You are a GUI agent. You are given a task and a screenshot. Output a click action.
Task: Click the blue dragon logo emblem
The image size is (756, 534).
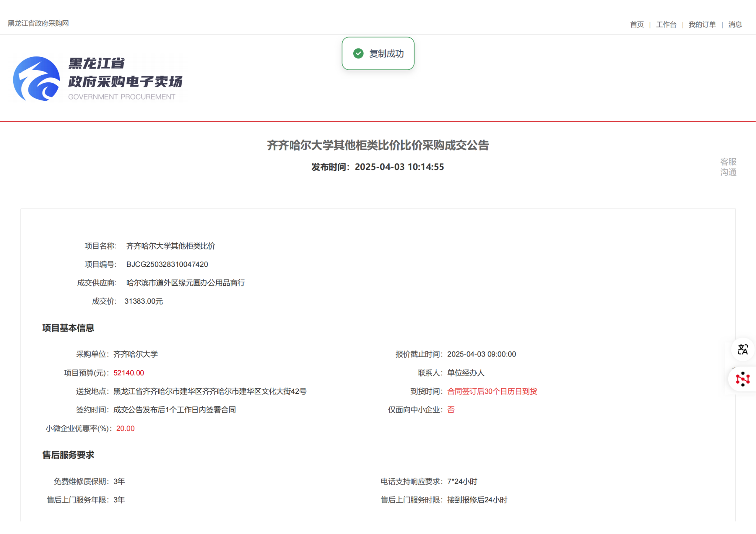37,79
